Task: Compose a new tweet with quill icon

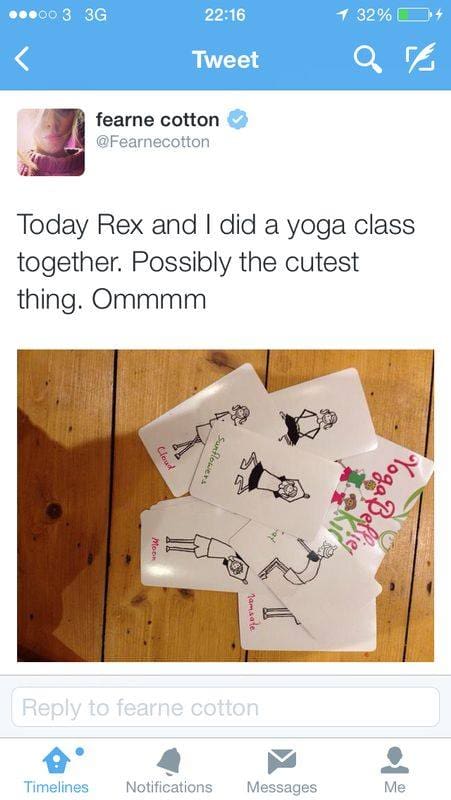Action: click(x=420, y=58)
